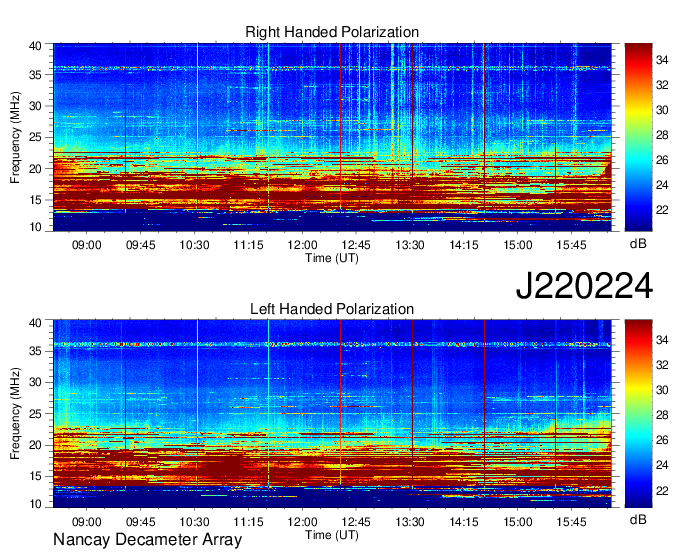This screenshot has height=552, width=680.
Task: Select the J220224 observation label
Action: coord(584,285)
